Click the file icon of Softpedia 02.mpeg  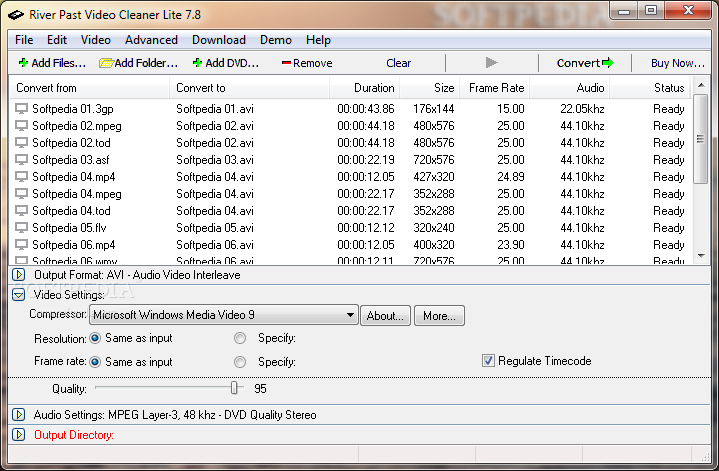click(22, 126)
